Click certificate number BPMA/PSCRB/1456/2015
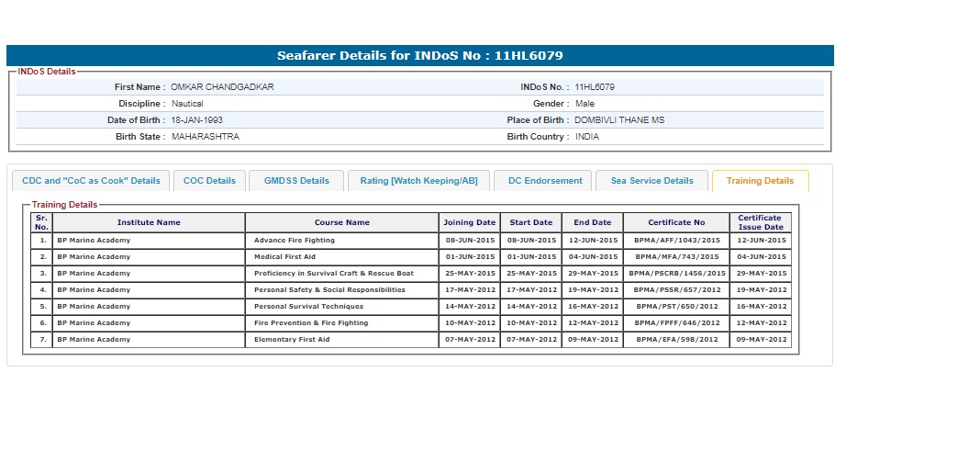The width and height of the screenshot is (980, 462). point(676,274)
